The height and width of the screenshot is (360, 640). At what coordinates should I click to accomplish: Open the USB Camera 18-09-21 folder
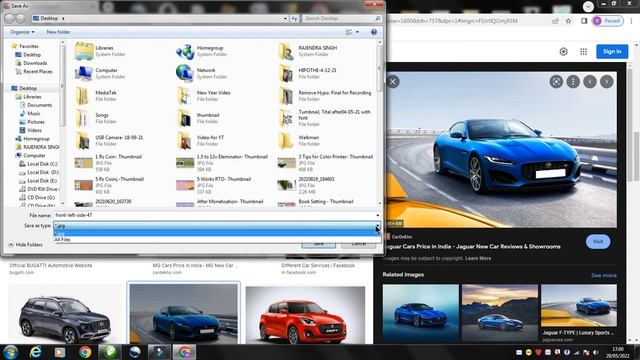pyautogui.click(x=83, y=141)
